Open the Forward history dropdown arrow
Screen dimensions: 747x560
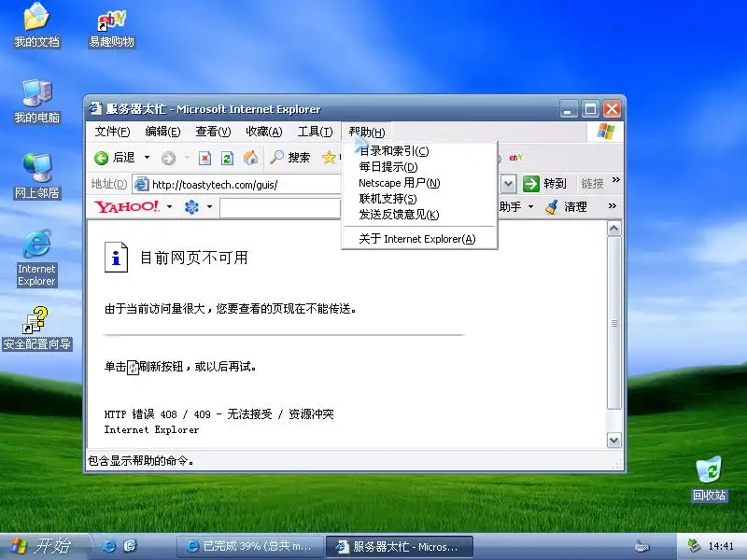(187, 157)
